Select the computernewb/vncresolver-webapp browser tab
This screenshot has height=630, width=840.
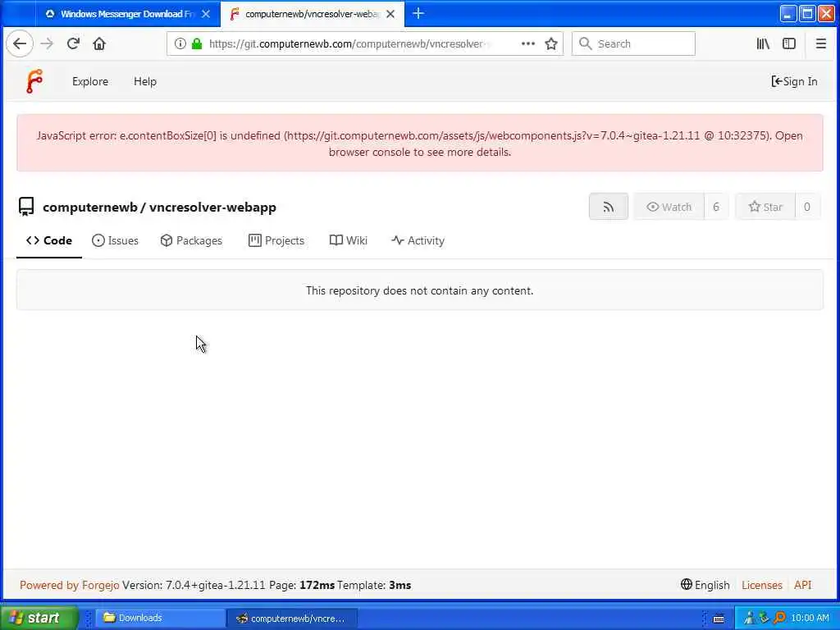[313, 14]
